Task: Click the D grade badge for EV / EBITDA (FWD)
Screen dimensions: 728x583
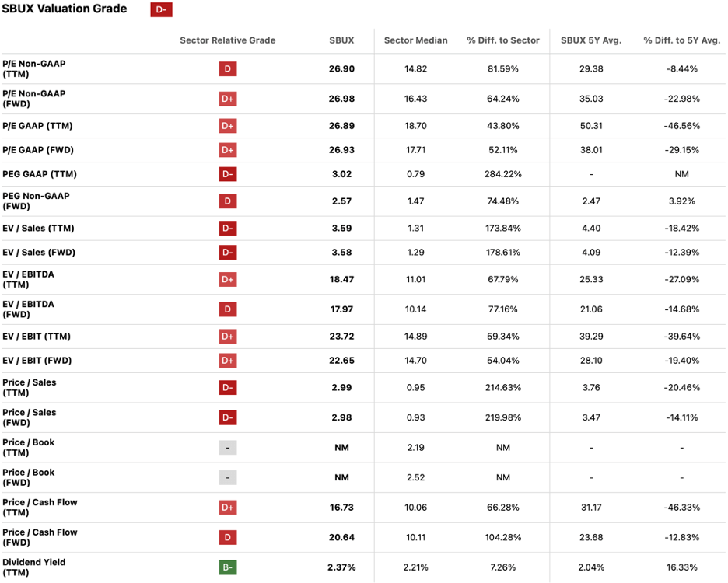Action: [x=227, y=309]
